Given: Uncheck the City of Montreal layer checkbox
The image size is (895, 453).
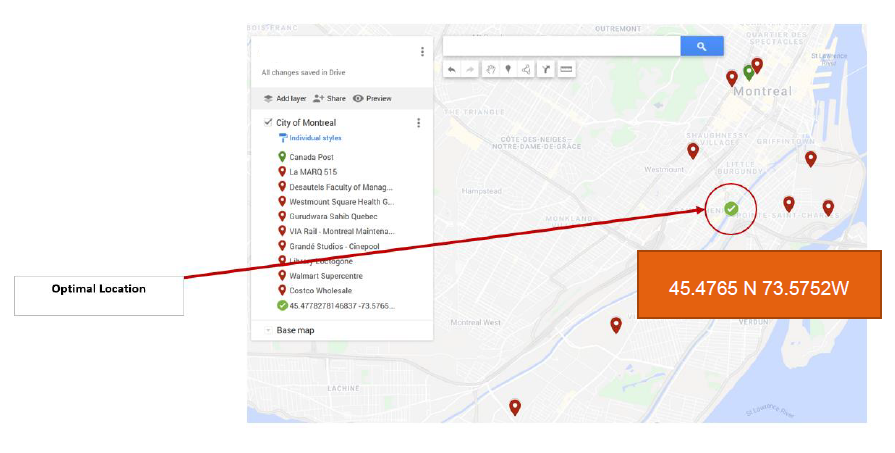Looking at the screenshot, I should [268, 122].
